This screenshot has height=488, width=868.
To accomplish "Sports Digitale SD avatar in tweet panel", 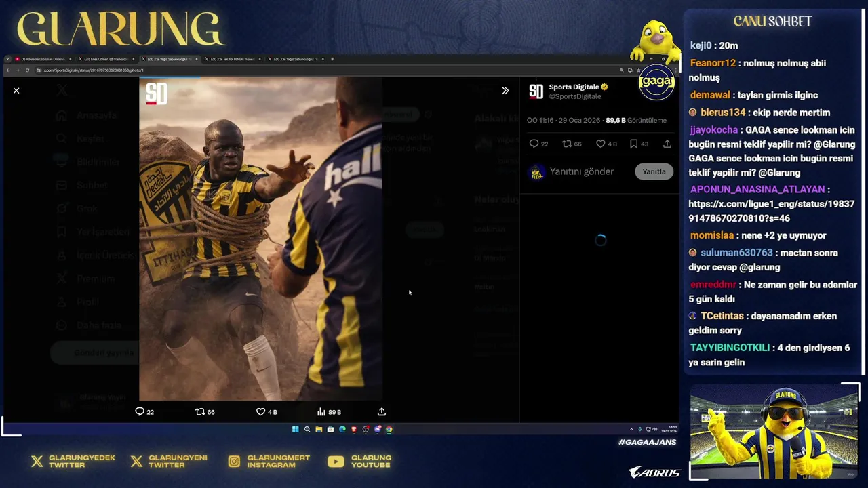I will (536, 91).
